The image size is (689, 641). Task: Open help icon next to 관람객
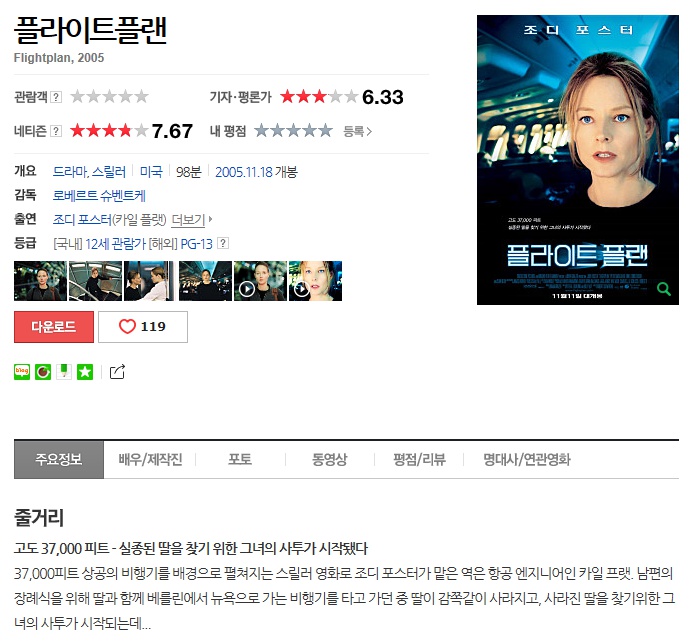point(56,97)
